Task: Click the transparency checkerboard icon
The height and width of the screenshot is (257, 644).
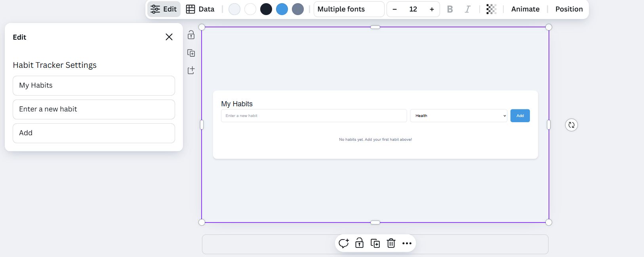Action: point(491,9)
